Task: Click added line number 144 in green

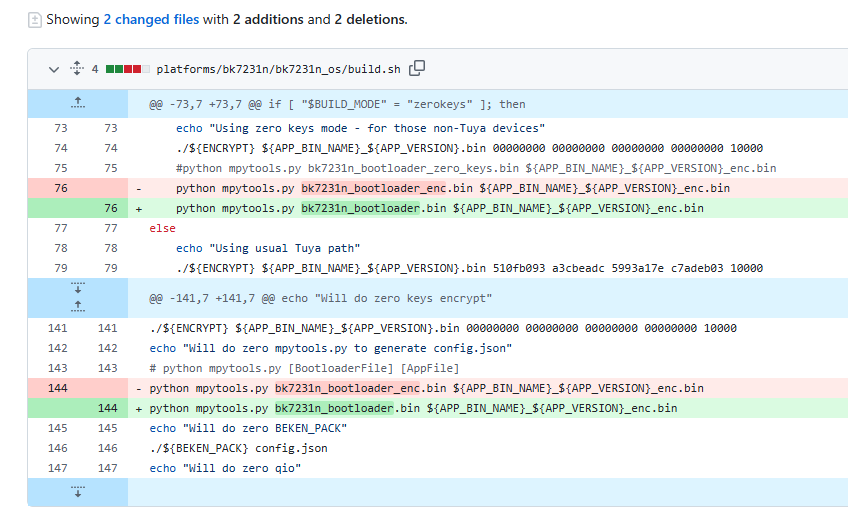Action: pos(110,408)
